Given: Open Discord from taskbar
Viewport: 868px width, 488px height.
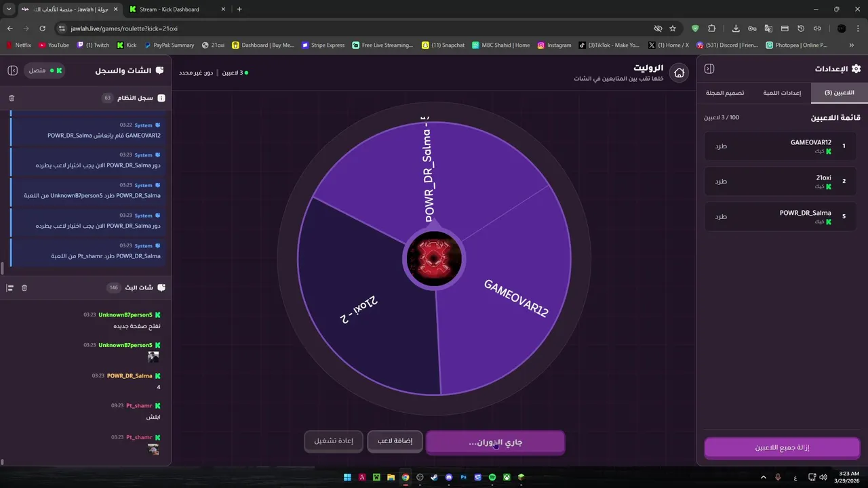Looking at the screenshot, I should point(449,477).
